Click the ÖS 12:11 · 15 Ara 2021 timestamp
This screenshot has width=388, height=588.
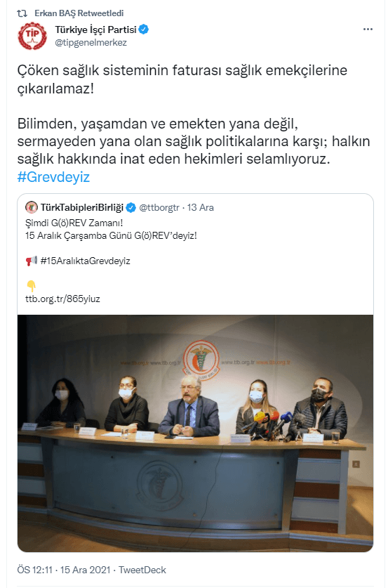(64, 570)
